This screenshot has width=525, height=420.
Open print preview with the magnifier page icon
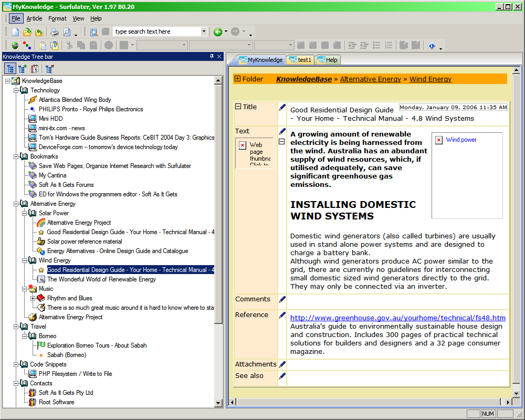pyautogui.click(x=67, y=32)
